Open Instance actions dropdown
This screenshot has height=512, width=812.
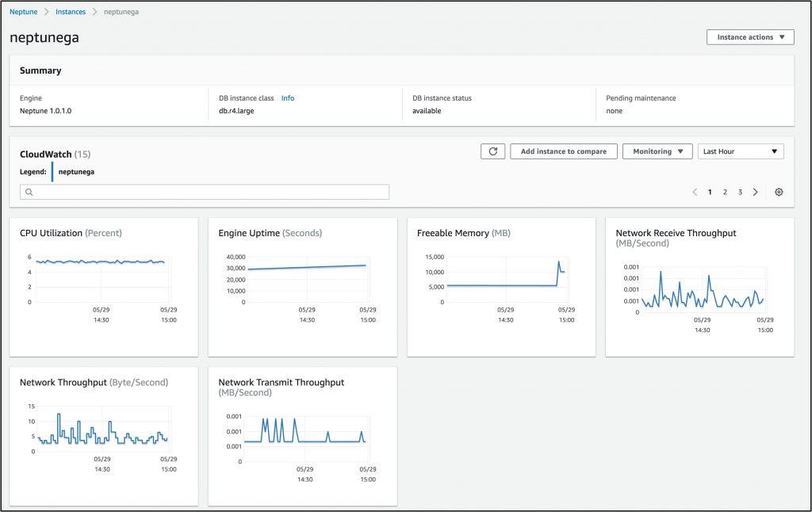coord(750,37)
